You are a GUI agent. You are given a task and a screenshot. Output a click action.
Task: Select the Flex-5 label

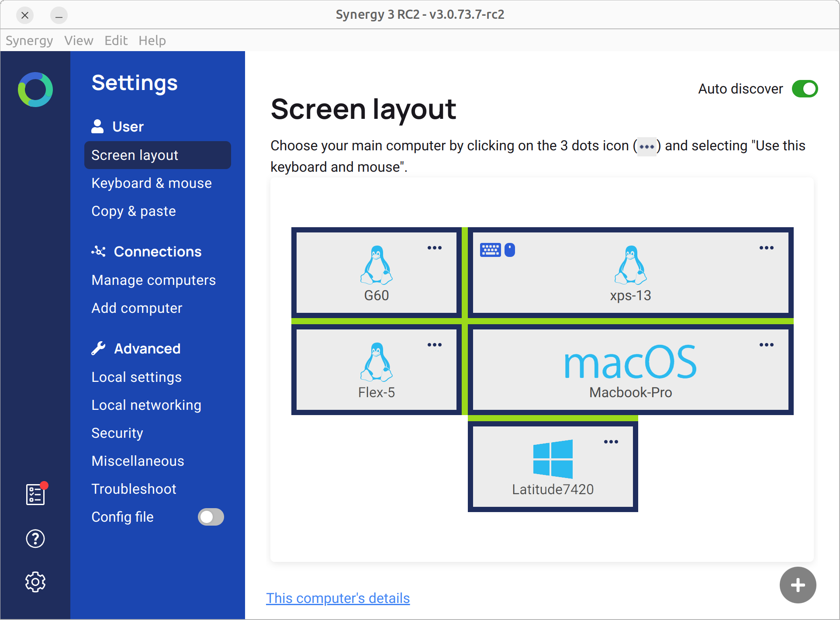pos(377,393)
